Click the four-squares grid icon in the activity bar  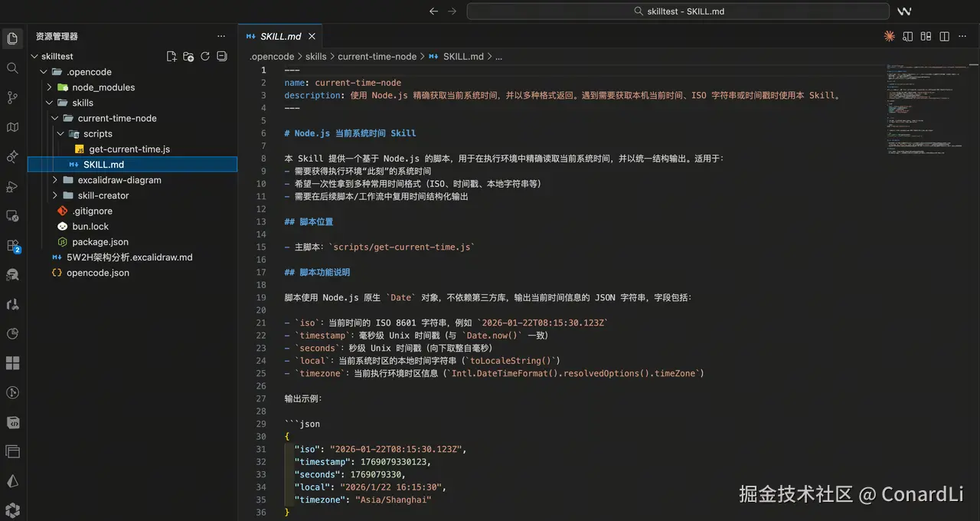[12, 363]
